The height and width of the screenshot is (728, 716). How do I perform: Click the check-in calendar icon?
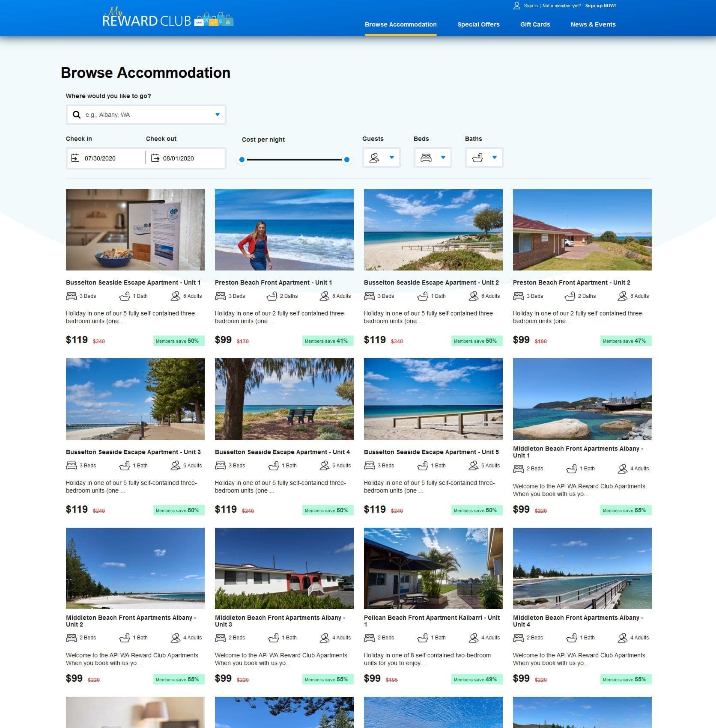pos(75,158)
